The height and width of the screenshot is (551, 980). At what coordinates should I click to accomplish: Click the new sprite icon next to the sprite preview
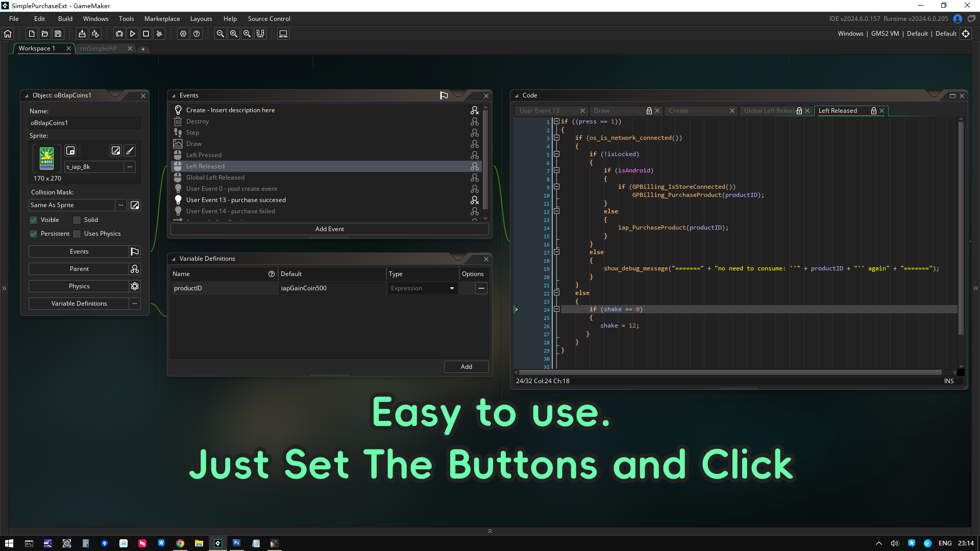click(70, 151)
